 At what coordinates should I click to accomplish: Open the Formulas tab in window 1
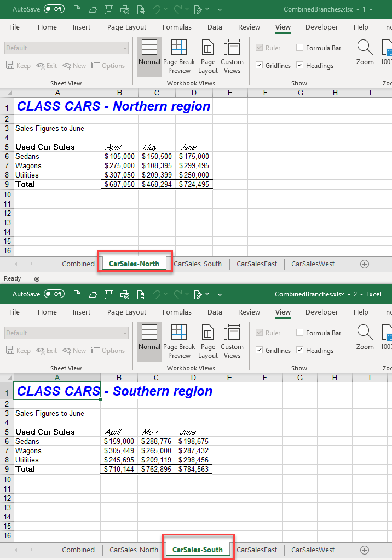point(177,27)
